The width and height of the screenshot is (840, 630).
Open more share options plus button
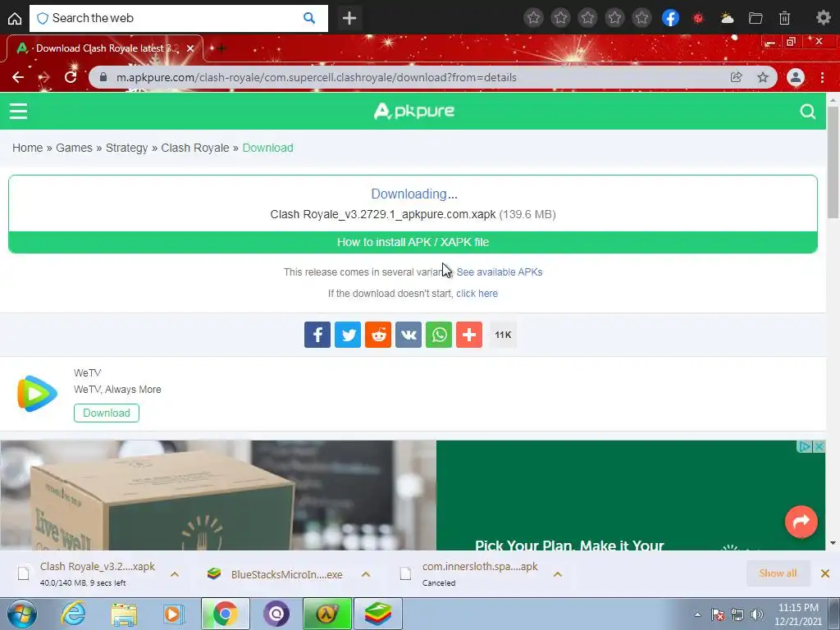click(468, 335)
